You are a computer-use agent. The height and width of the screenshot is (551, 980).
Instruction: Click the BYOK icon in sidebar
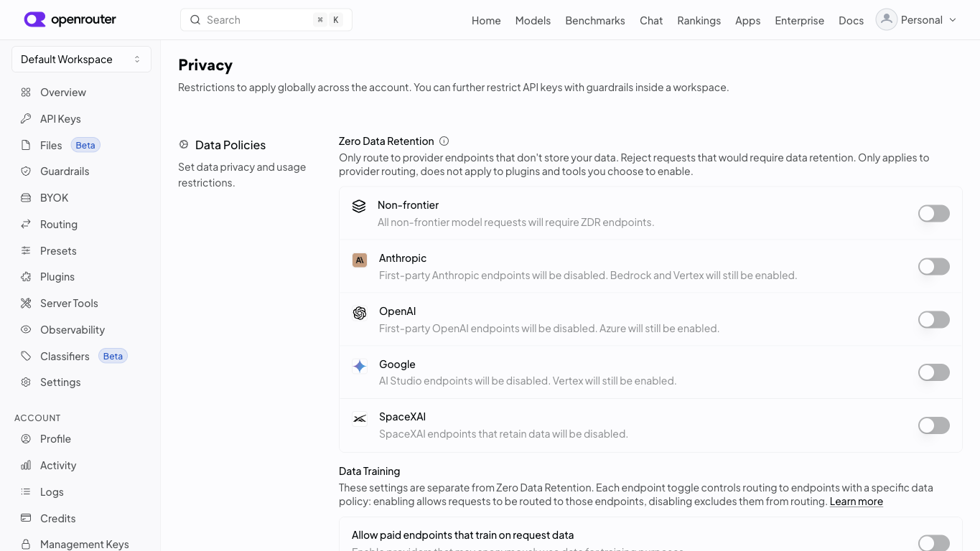(26, 198)
